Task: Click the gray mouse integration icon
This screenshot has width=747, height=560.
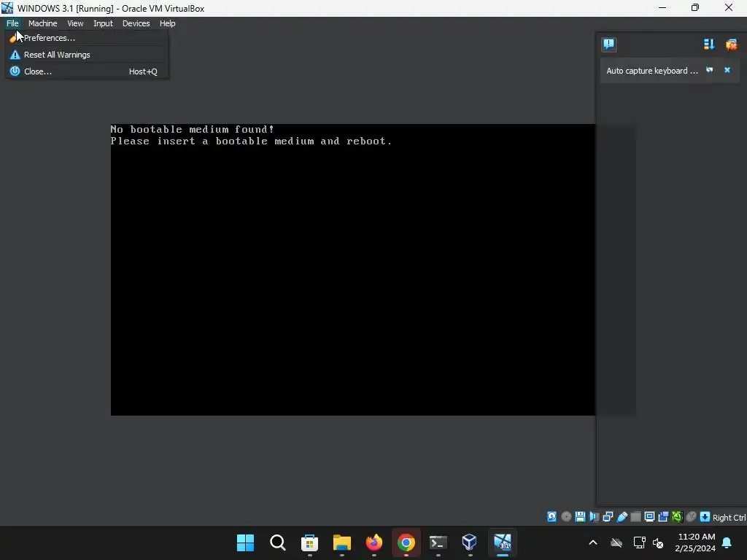Action: click(x=691, y=517)
